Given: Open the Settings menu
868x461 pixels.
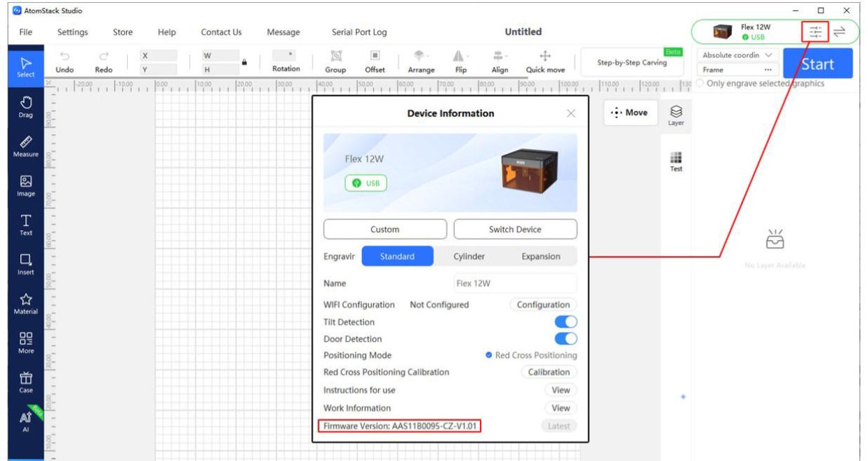Looking at the screenshot, I should click(x=73, y=32).
